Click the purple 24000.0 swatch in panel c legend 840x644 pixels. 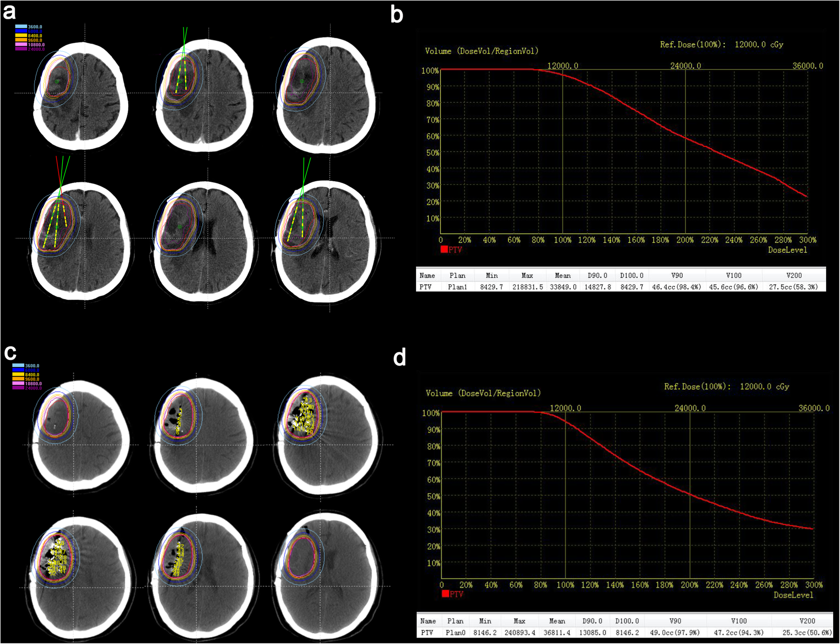[x=18, y=388]
